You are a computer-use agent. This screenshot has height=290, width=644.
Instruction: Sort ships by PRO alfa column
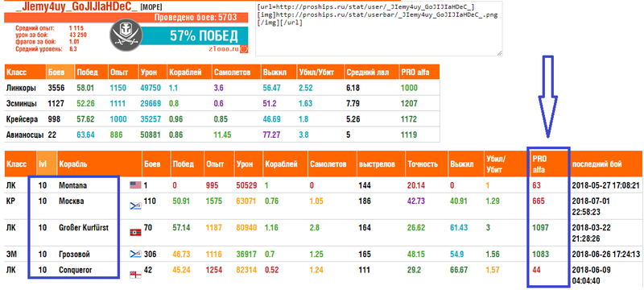548,164
